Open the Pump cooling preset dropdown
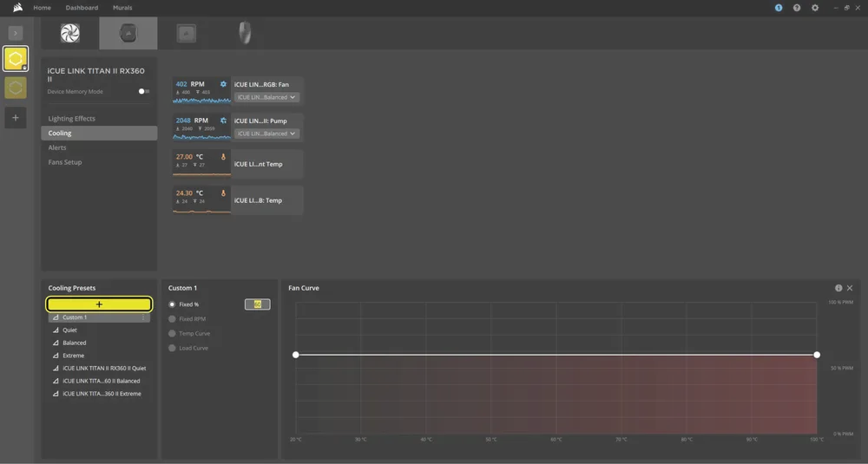 (x=266, y=134)
